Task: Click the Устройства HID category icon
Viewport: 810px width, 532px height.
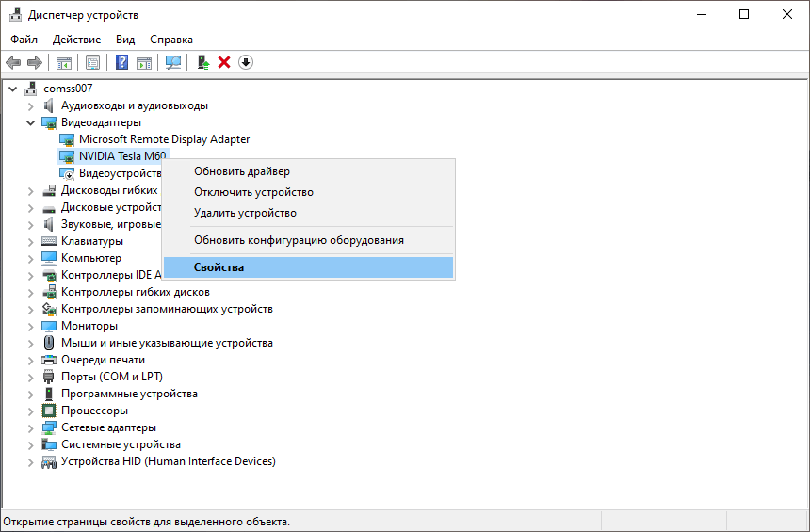Action: (x=49, y=461)
